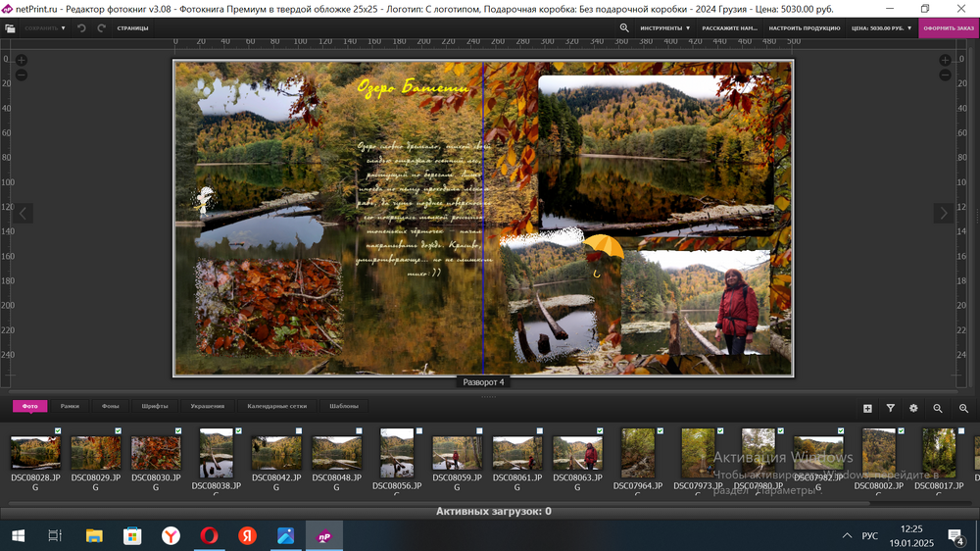Toggle the checkbox on DSC08028.JPG
980x551 pixels.
[x=58, y=431]
